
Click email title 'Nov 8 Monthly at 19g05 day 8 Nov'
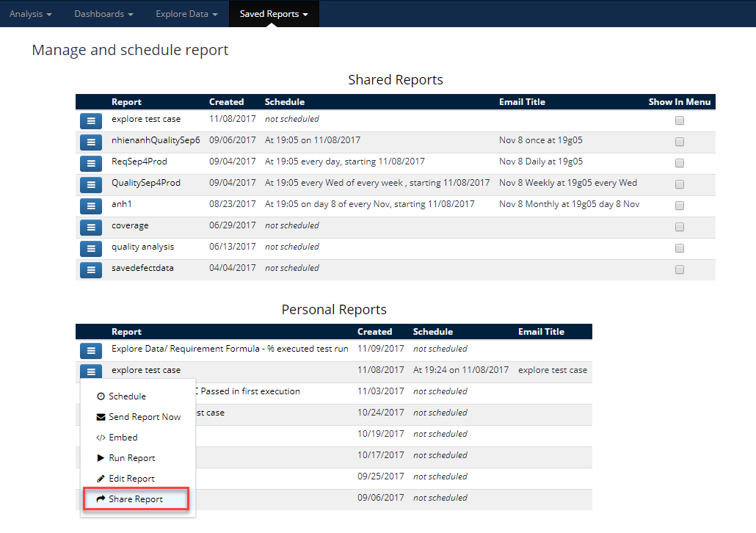[x=570, y=204]
